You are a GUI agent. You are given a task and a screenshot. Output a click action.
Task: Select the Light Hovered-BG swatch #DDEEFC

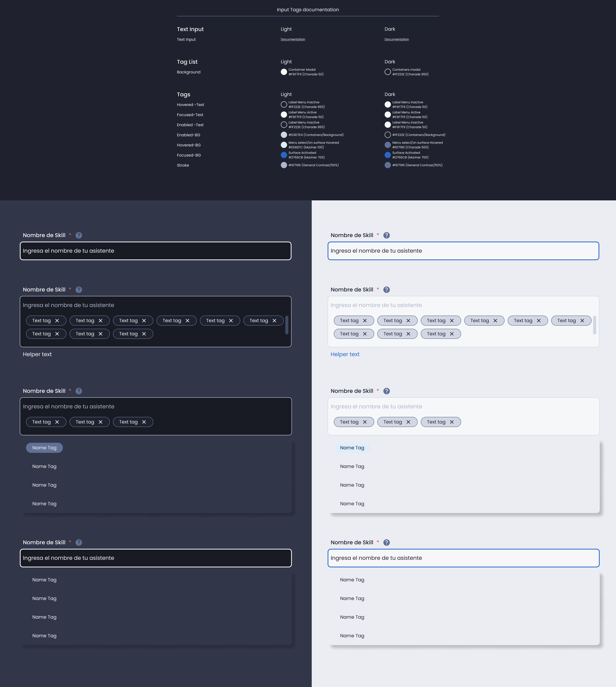tap(284, 145)
